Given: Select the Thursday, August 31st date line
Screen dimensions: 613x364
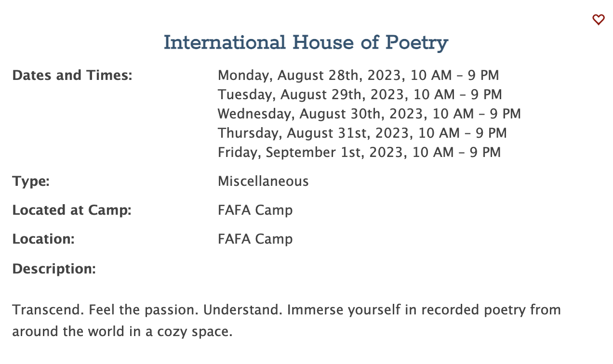Looking at the screenshot, I should [x=362, y=133].
